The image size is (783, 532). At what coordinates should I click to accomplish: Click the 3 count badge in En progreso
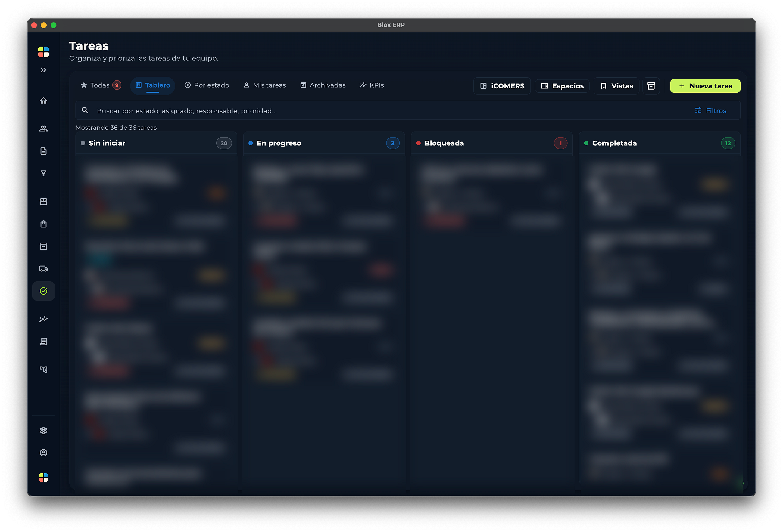393,143
